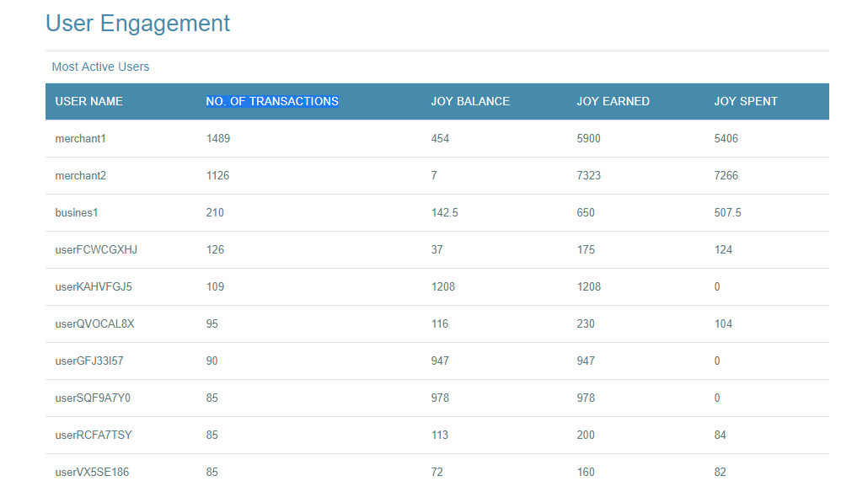Click user userQVOCAL8X in the table
The image size is (868, 497).
coord(94,323)
